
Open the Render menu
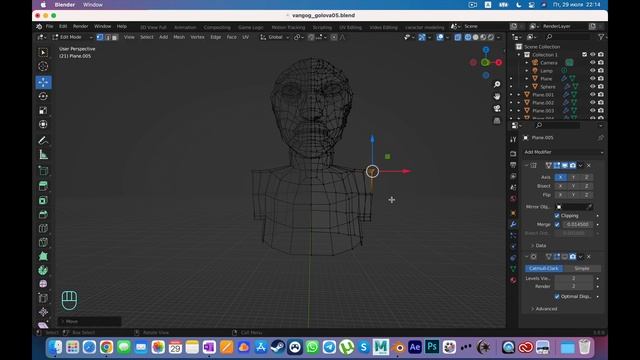[x=80, y=26]
